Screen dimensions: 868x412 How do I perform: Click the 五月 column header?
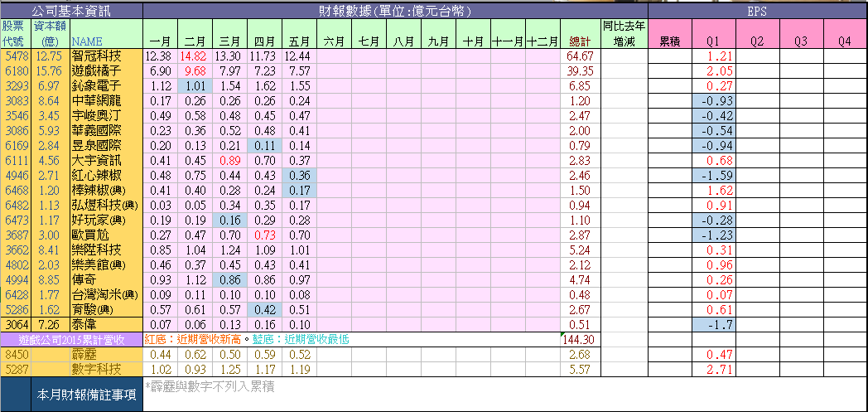[x=300, y=33]
